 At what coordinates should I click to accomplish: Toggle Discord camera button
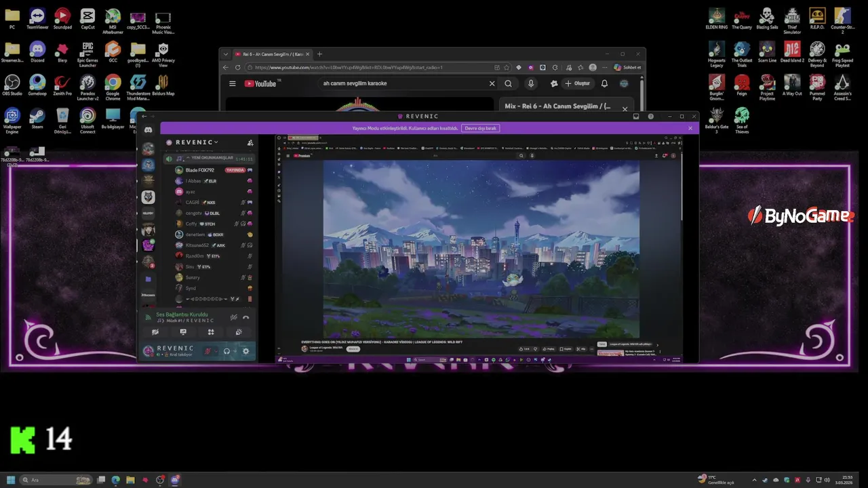[x=155, y=332]
